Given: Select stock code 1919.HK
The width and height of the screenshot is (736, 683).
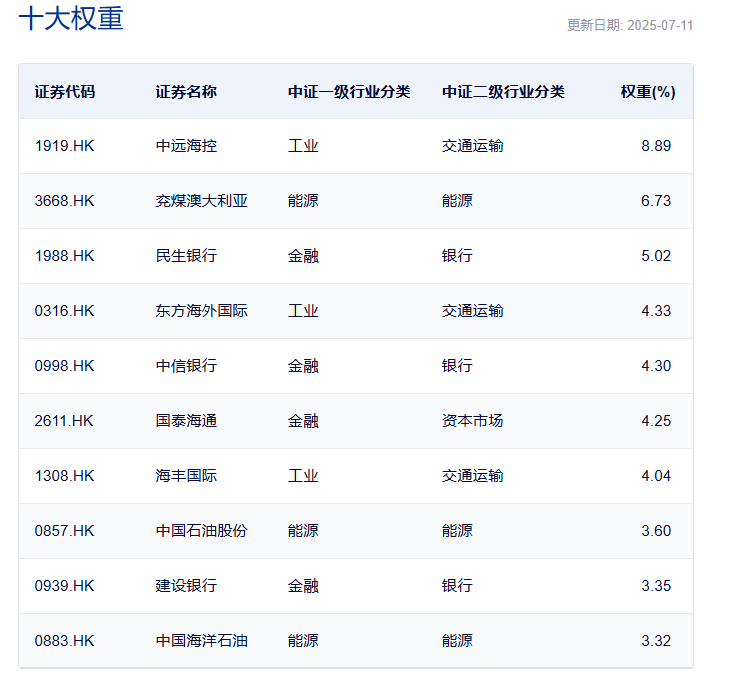Looking at the screenshot, I should [x=64, y=146].
